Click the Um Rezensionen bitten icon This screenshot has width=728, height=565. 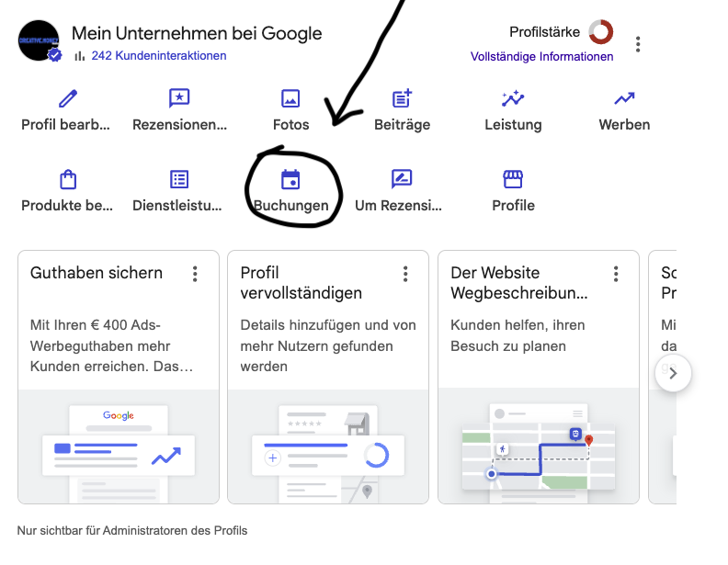(402, 179)
